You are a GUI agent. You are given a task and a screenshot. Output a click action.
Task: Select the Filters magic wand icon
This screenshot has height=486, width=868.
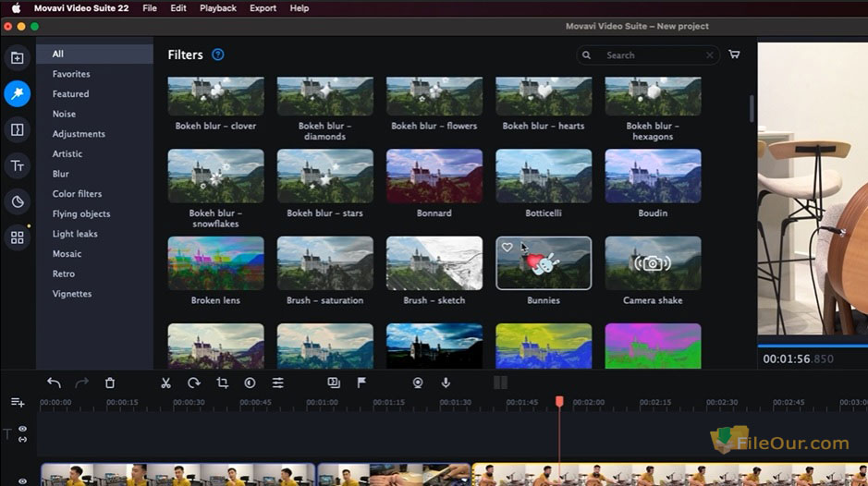pyautogui.click(x=18, y=93)
